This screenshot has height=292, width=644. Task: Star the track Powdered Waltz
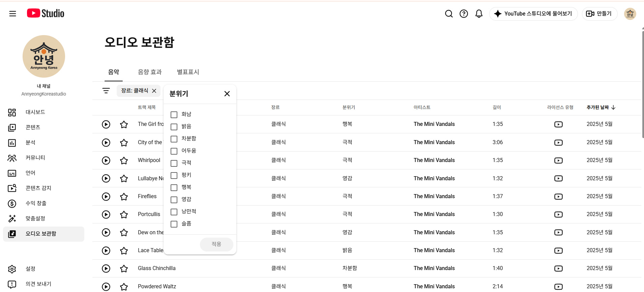click(x=124, y=287)
